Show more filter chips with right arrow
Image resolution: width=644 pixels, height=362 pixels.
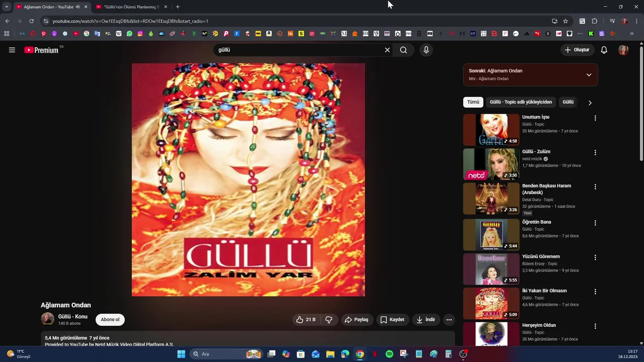pyautogui.click(x=590, y=103)
